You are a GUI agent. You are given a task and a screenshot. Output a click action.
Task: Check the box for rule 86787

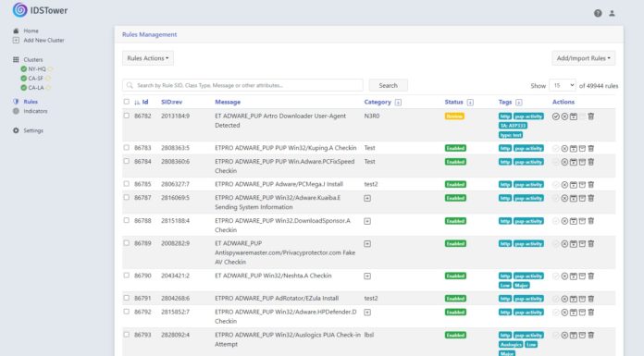pos(127,198)
